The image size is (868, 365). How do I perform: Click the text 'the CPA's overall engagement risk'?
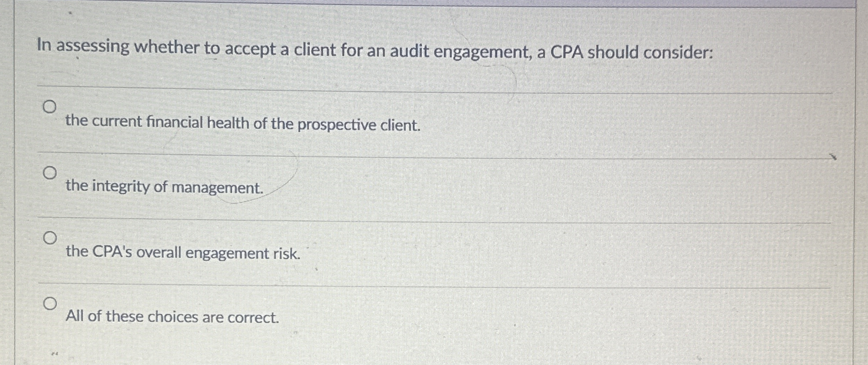point(182,252)
